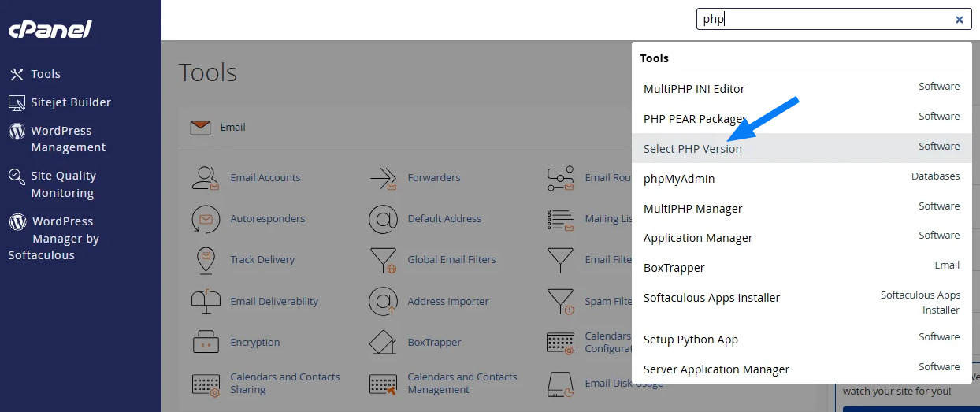This screenshot has width=980, height=412.
Task: Open Tools in the sidebar
Action: 45,74
